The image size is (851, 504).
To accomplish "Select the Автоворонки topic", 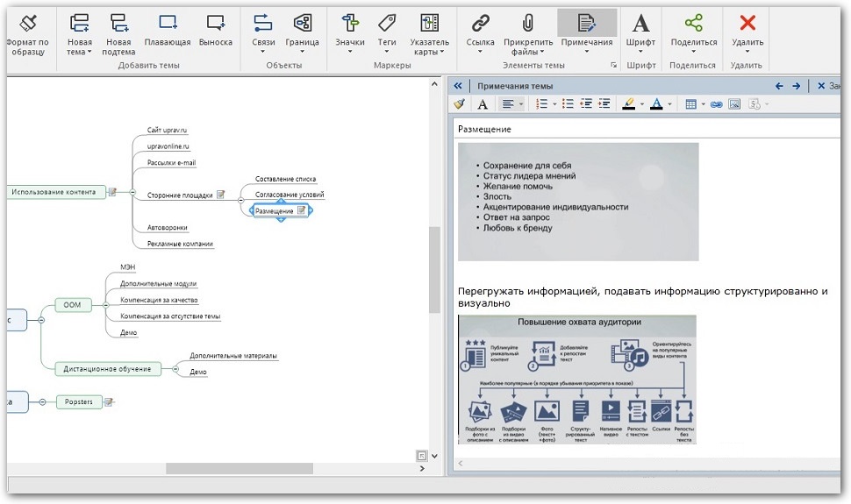I will (x=167, y=228).
